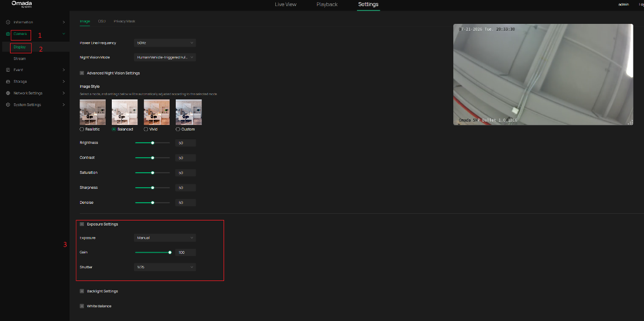
Task: Expand the Storage menu chevron
Action: pyautogui.click(x=63, y=82)
